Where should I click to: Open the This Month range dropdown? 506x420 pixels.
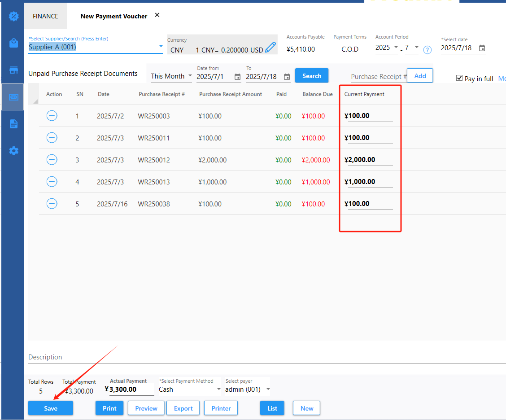pyautogui.click(x=190, y=76)
